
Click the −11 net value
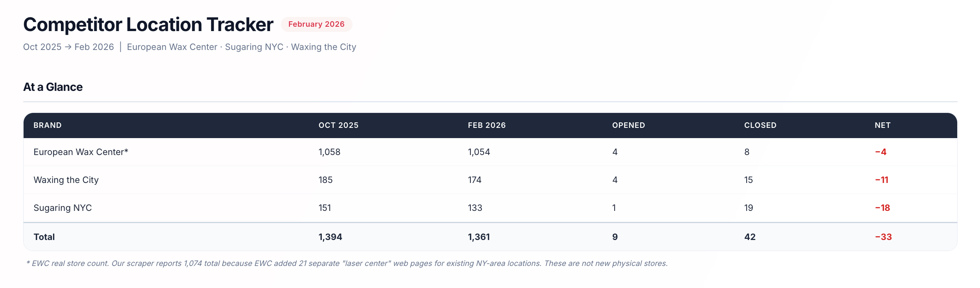pos(881,180)
